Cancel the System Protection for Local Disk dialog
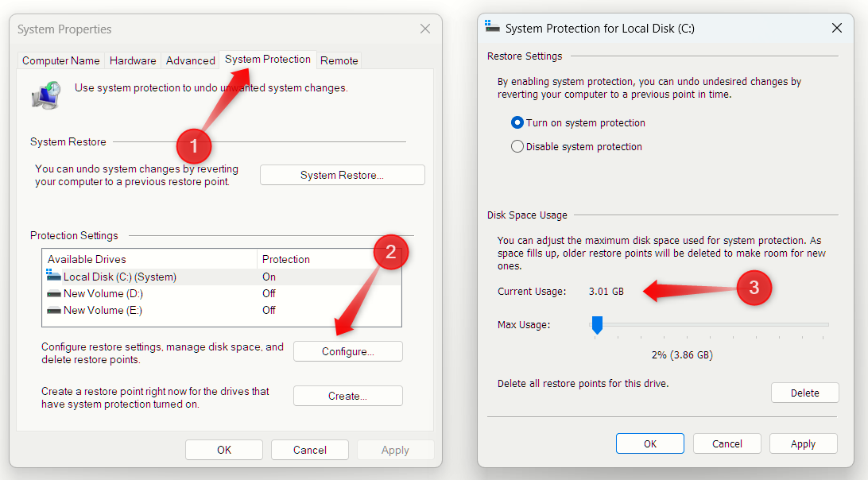 pos(727,443)
